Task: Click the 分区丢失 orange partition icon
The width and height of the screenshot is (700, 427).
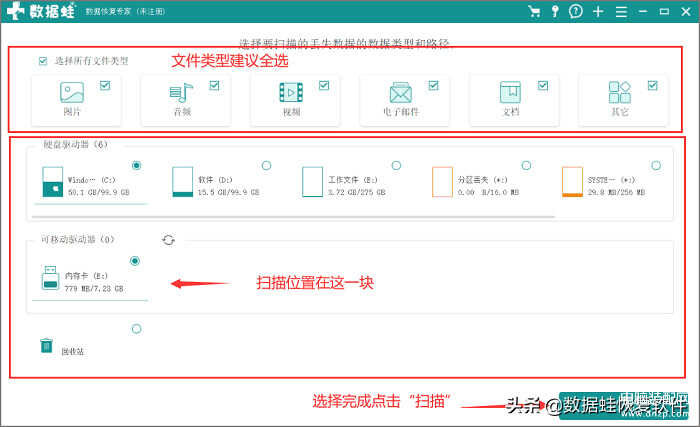Action: tap(442, 182)
